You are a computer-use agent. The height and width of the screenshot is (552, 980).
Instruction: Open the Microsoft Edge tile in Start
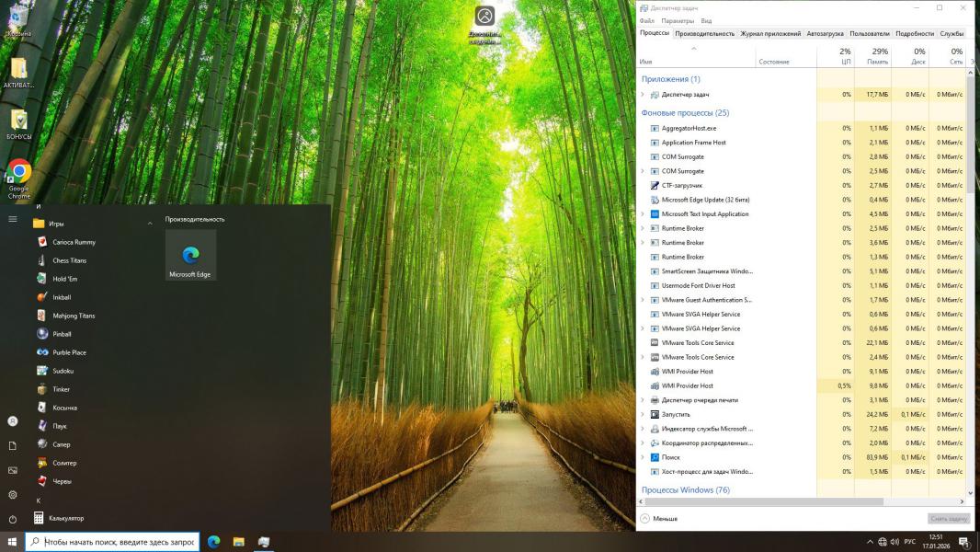(x=190, y=256)
